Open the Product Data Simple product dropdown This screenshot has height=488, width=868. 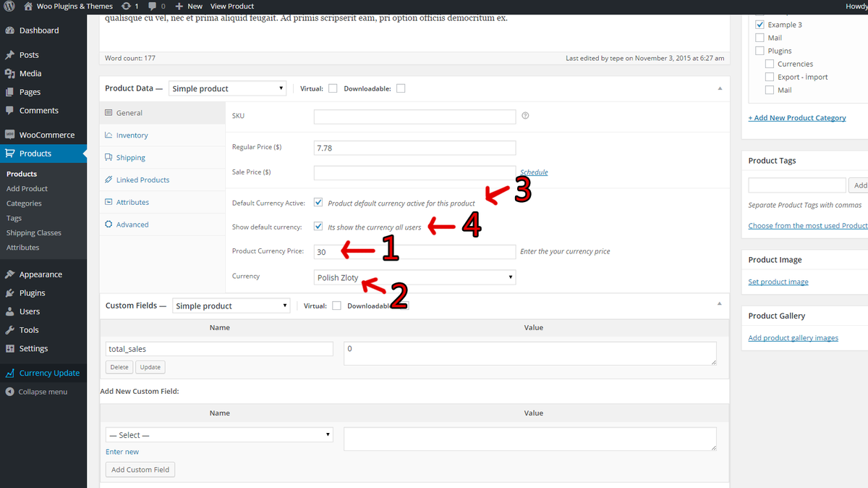(228, 88)
